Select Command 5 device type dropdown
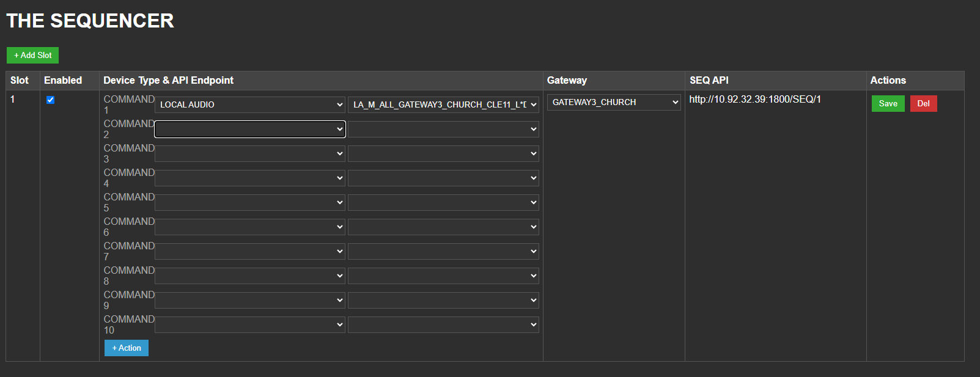This screenshot has width=980, height=377. (x=249, y=202)
